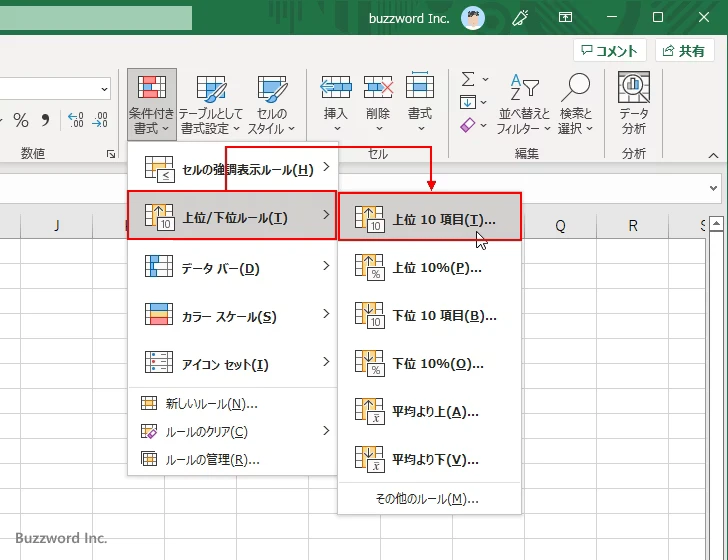
Task: Open Number group dialog launcher
Action: point(111,154)
